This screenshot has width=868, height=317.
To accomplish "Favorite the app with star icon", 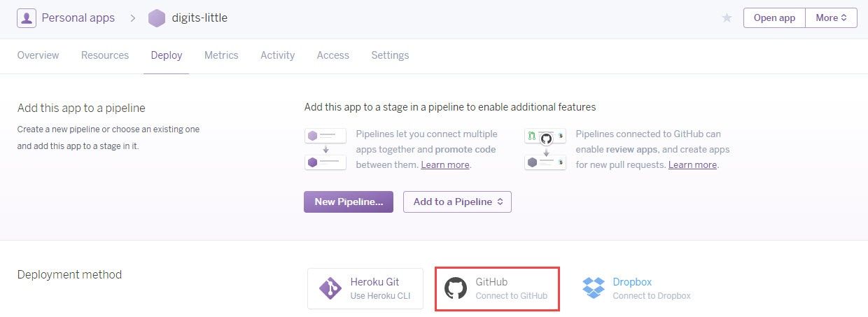I will (727, 18).
